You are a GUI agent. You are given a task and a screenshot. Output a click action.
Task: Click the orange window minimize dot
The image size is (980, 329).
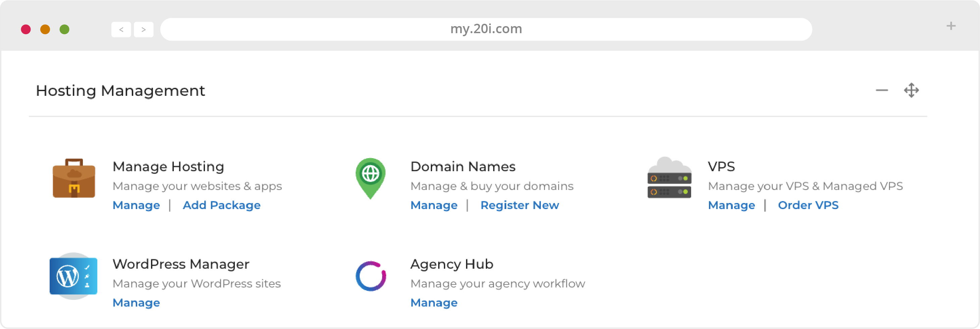point(45,29)
